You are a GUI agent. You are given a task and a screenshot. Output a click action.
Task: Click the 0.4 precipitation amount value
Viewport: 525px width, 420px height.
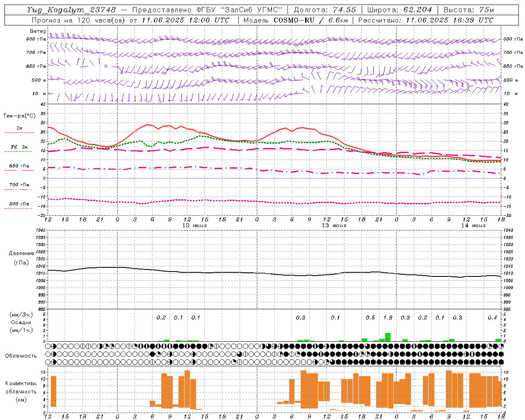(493, 317)
